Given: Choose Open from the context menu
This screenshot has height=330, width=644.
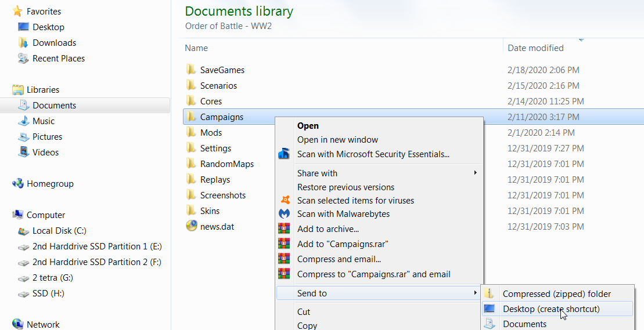Looking at the screenshot, I should pyautogui.click(x=308, y=126).
